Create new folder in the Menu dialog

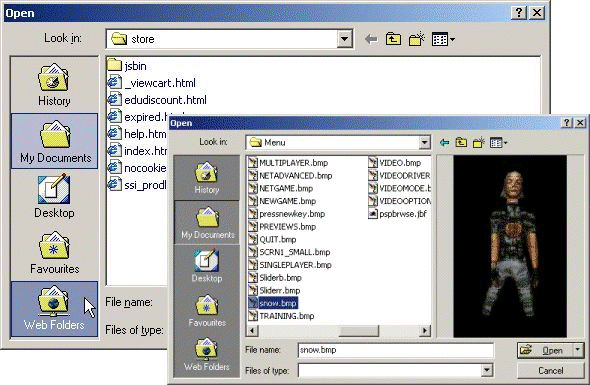[479, 143]
